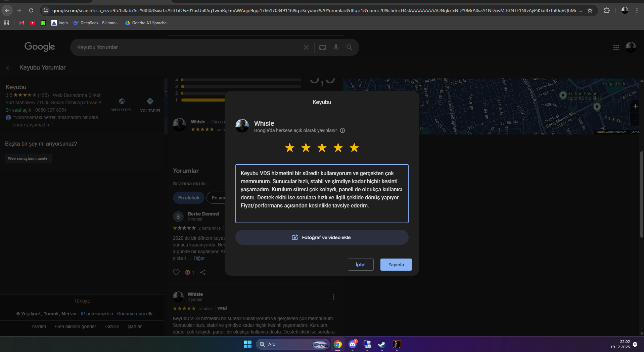
Task: Open the DeepSeek bookmark
Action: [x=96, y=23]
